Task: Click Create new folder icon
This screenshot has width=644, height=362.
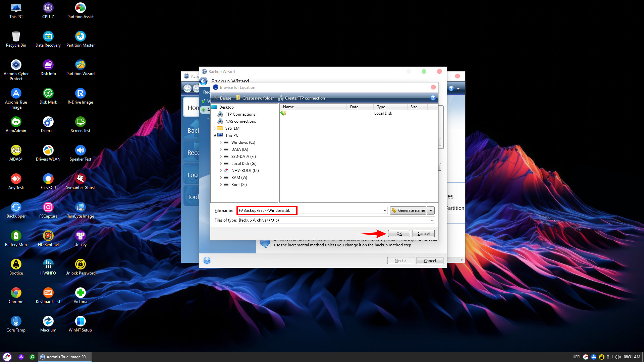Action: (238, 98)
